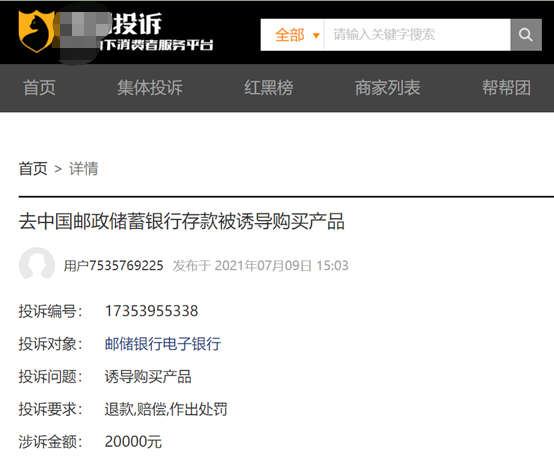
Task: Open the 帮帮团 nav item
Action: pyautogui.click(x=506, y=88)
